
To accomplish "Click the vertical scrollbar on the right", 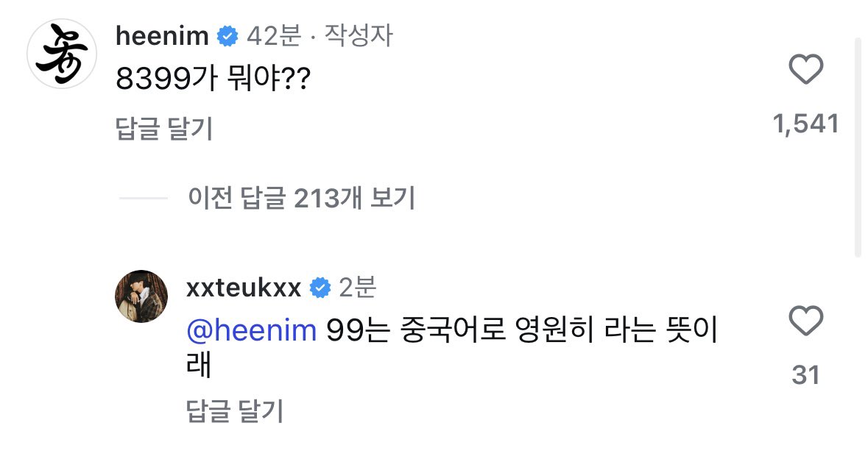I will point(857,147).
